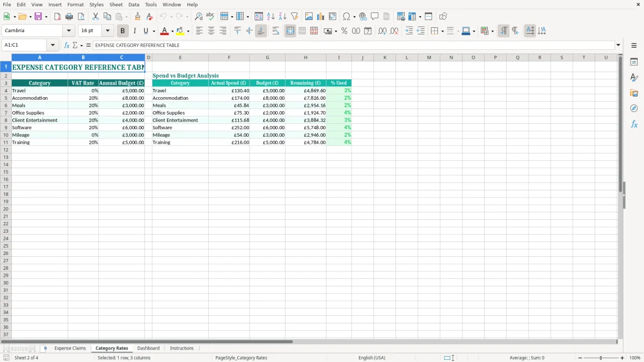The width and height of the screenshot is (644, 362).
Task: Switch to Dashboard sheet tab
Action: [x=148, y=348]
